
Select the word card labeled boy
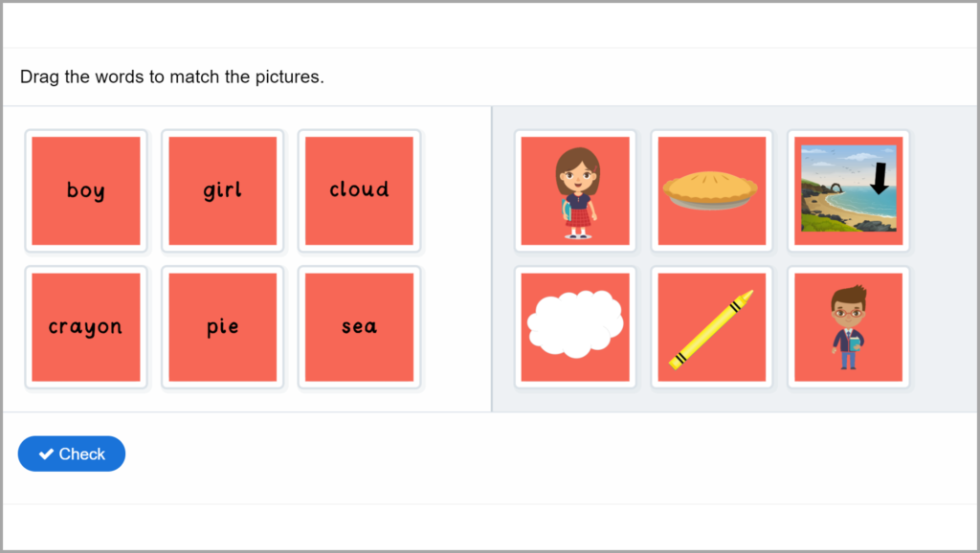tap(85, 190)
